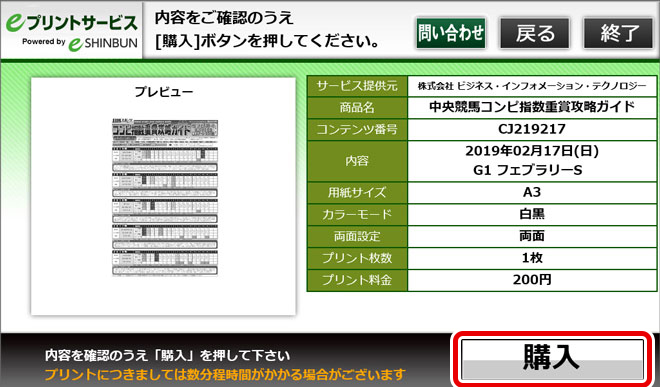Click the eプリントサービス logo
660x387 pixels.
click(72, 23)
